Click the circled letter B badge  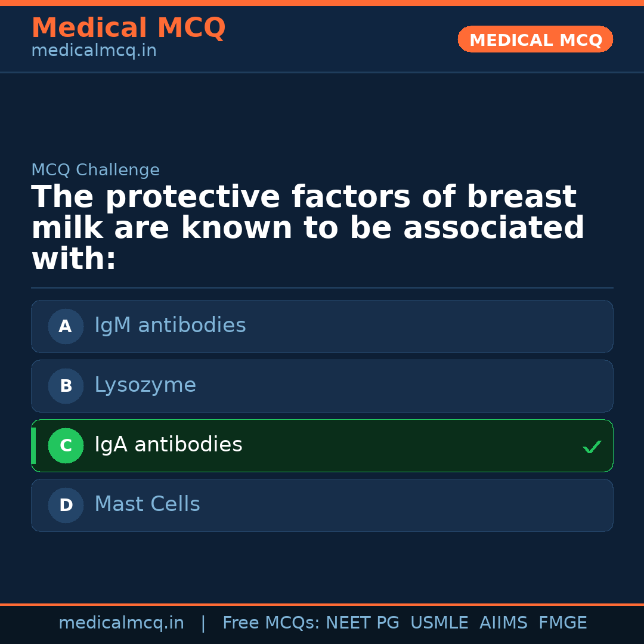coord(66,386)
